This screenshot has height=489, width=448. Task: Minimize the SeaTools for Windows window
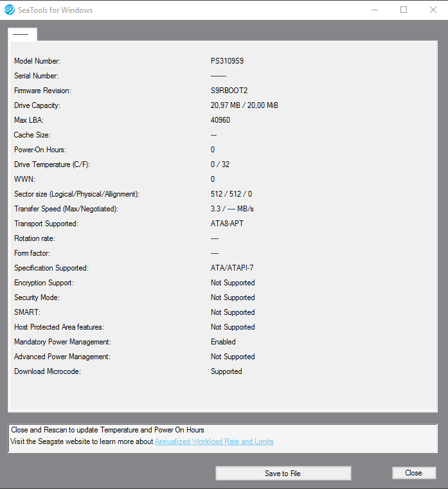pos(375,10)
